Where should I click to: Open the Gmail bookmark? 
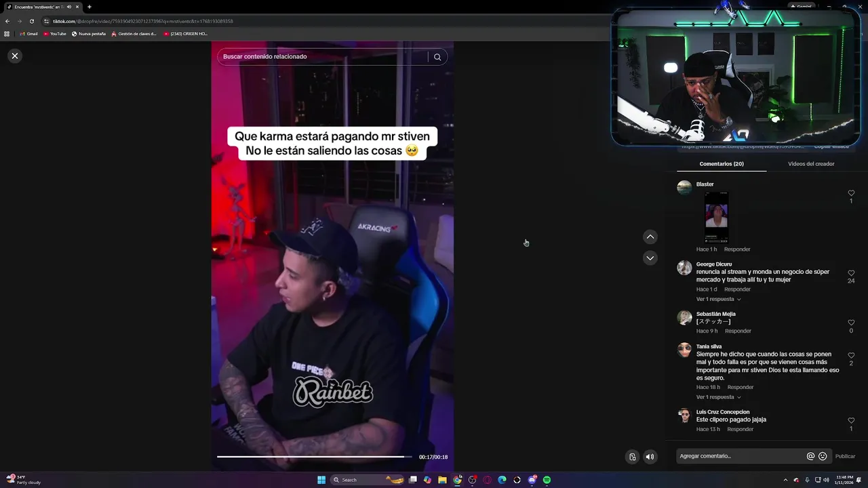click(x=28, y=33)
